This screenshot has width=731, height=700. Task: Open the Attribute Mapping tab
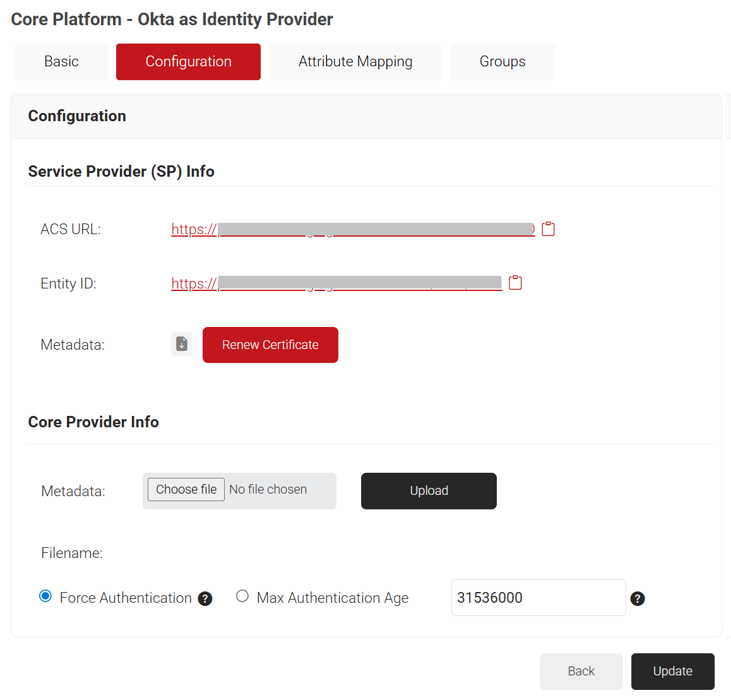(x=355, y=62)
